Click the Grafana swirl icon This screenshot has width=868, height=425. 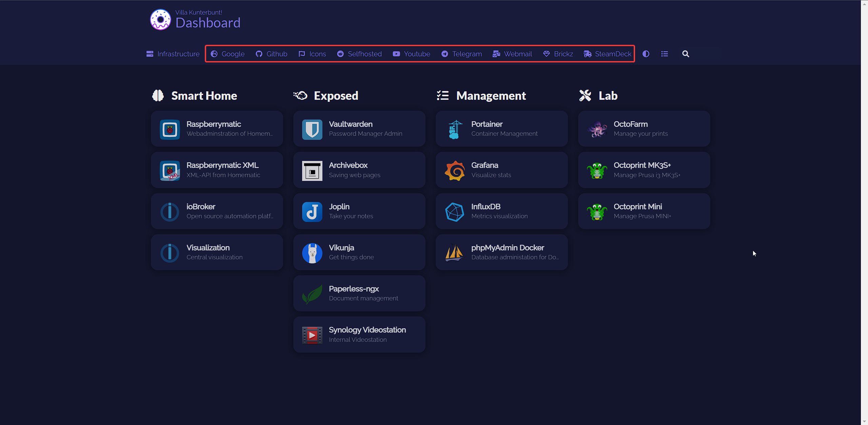454,170
